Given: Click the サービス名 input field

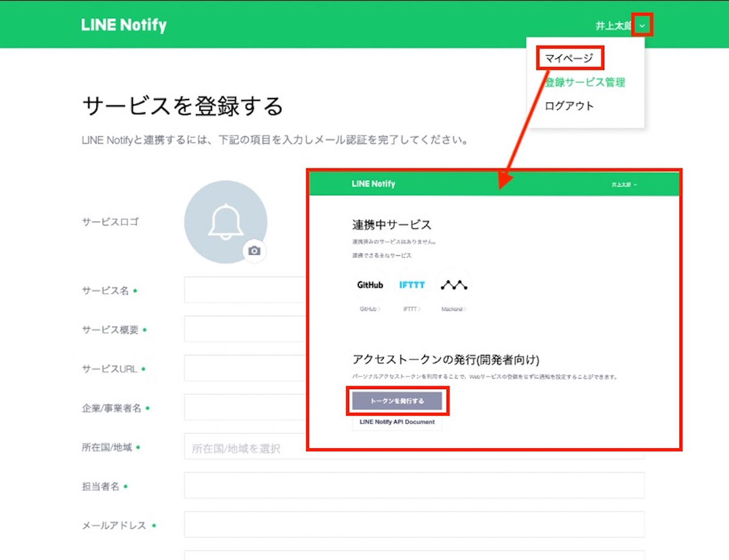Looking at the screenshot, I should 245,290.
